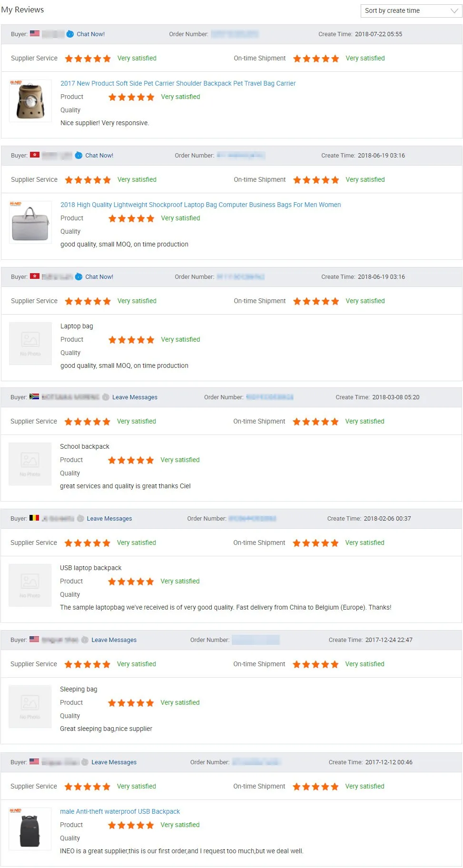Click the US flag icon of the first buyer
Screen dimensions: 463x868
(35, 33)
